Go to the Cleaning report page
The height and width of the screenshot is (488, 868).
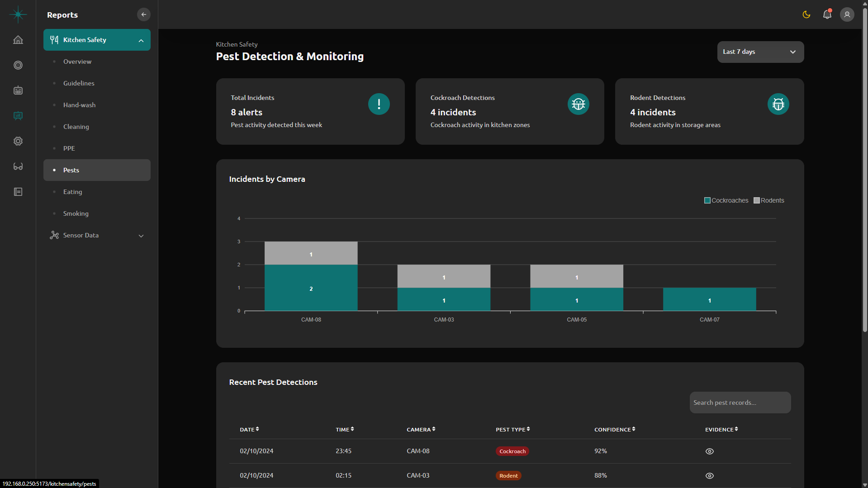[x=76, y=127]
